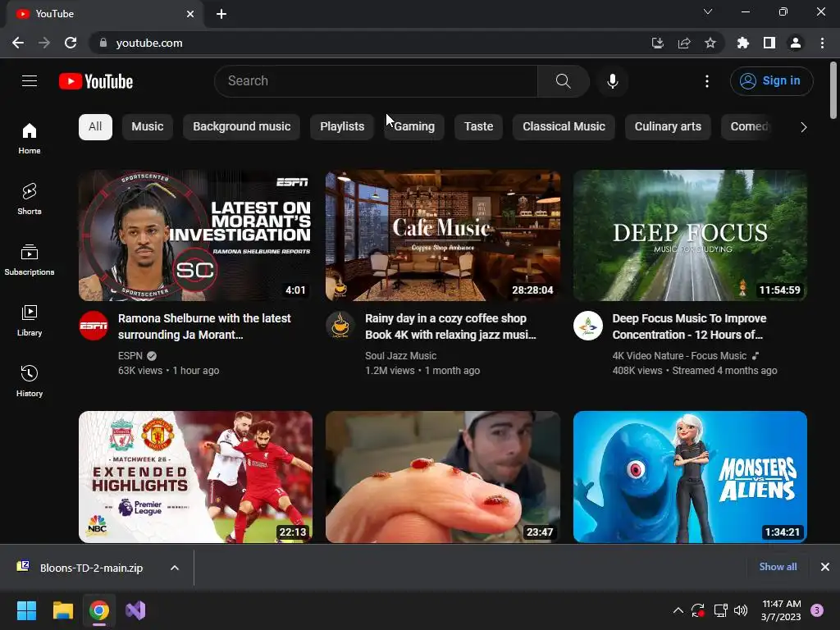Open History from the sidebar
Viewport: 840px width, 630px height.
(x=30, y=381)
